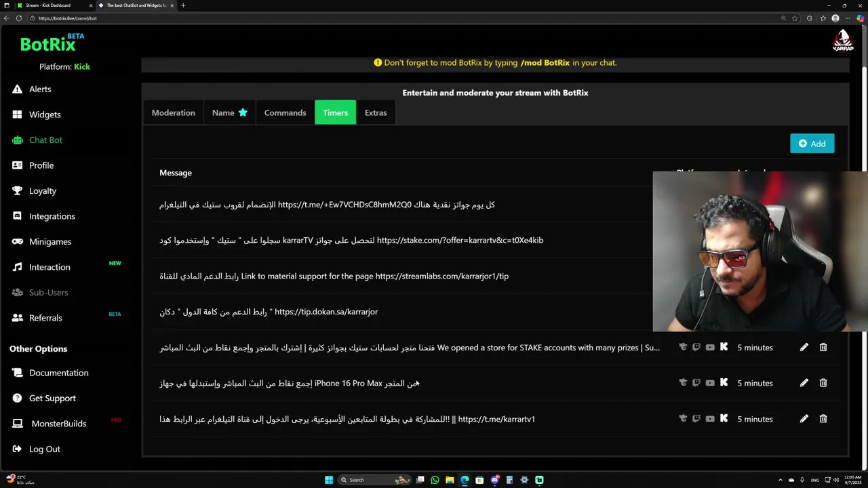
Task: Click the Message column header
Action: tap(176, 173)
